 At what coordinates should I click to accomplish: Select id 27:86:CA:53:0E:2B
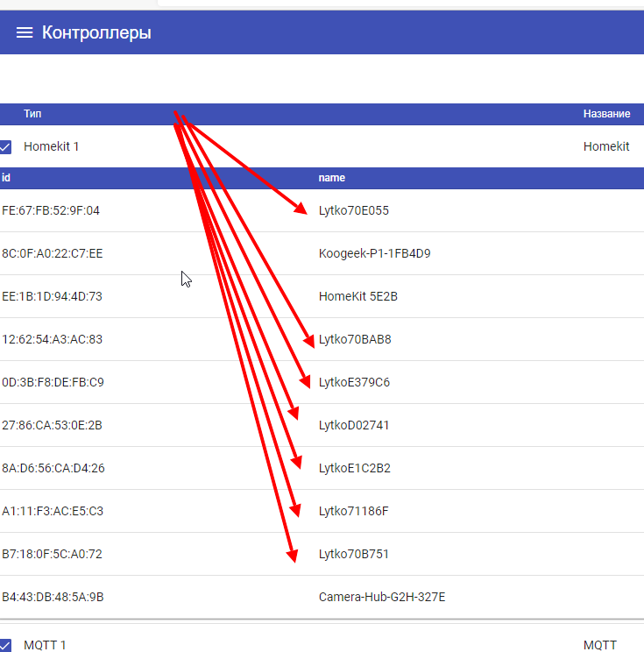click(x=52, y=425)
